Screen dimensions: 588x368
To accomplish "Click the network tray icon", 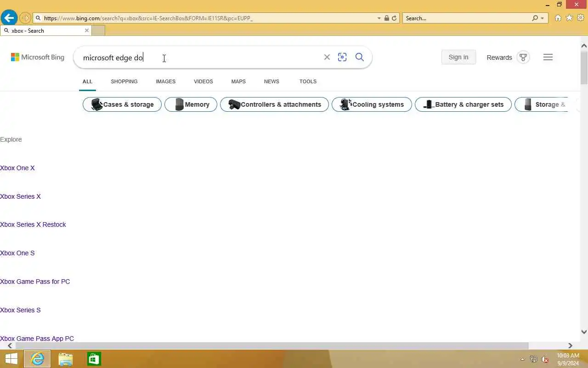I will tap(533, 359).
